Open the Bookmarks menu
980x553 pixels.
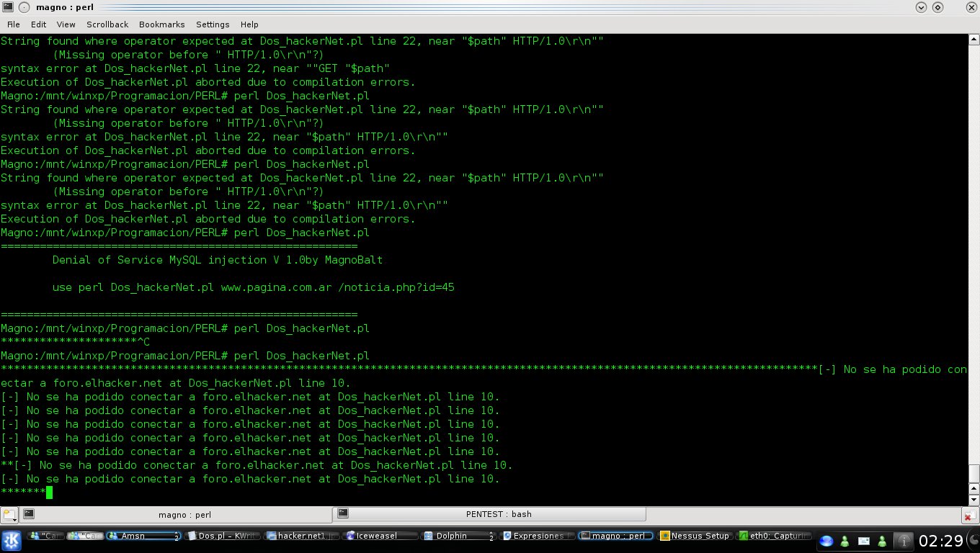[162, 24]
